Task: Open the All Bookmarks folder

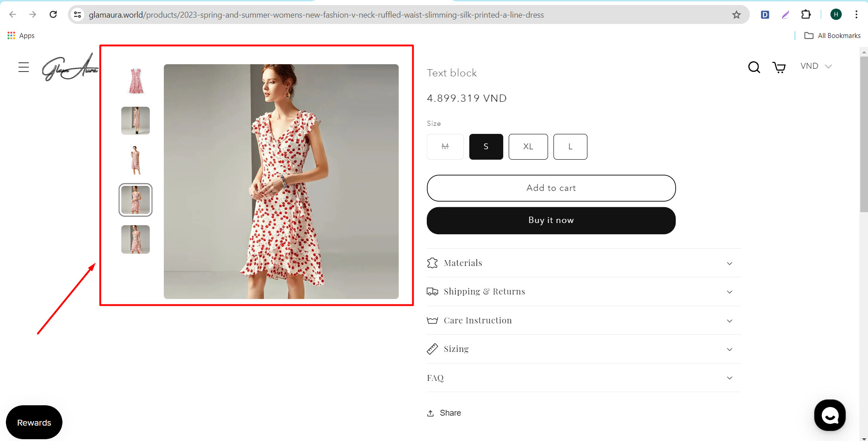Action: (832, 36)
